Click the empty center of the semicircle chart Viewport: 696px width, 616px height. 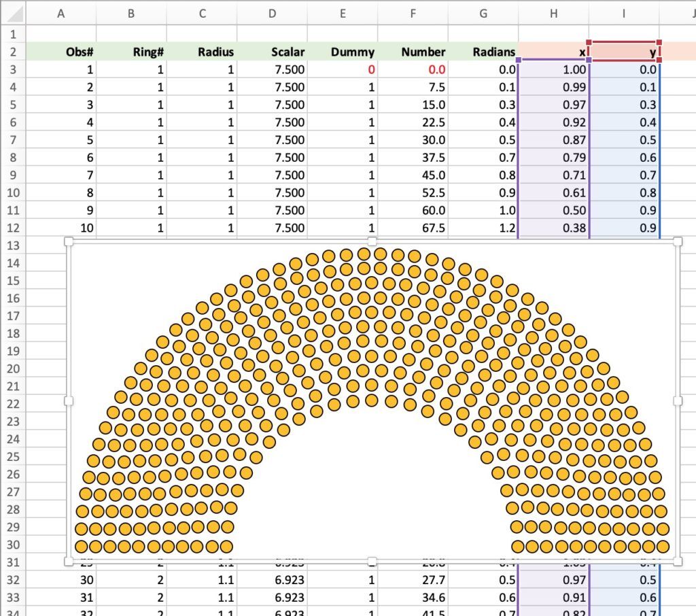point(372,490)
